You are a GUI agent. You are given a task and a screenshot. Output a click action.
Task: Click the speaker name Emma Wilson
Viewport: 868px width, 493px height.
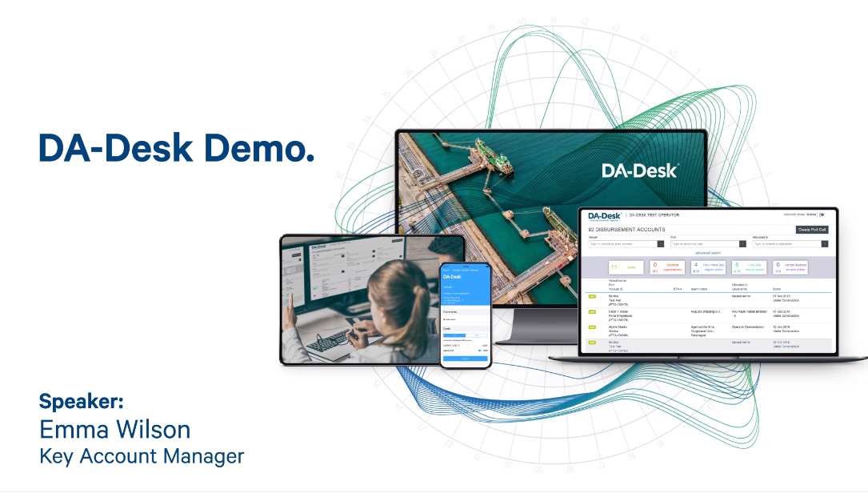[115, 429]
